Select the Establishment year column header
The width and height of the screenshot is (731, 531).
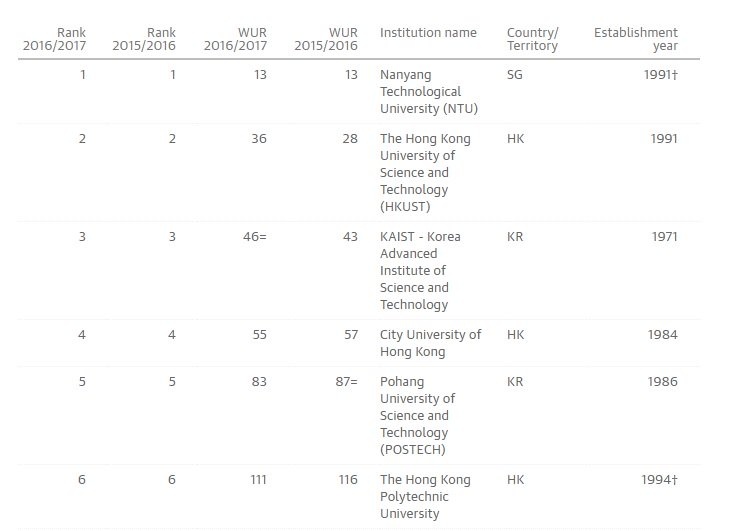635,39
